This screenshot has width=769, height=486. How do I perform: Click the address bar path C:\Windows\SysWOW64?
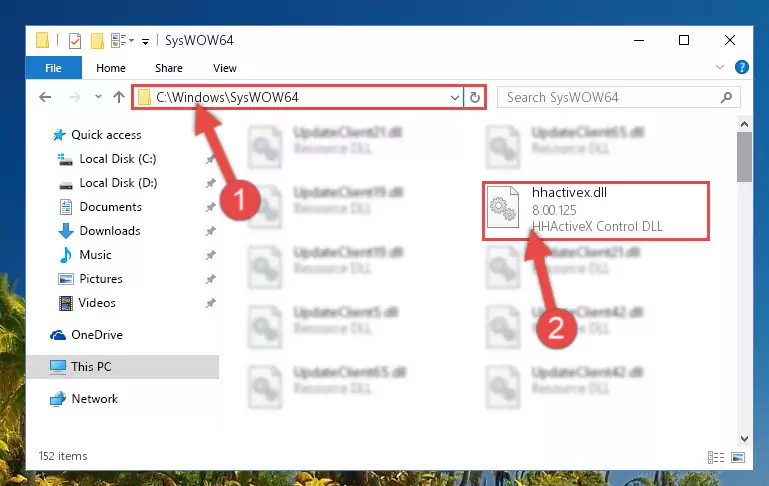coord(227,97)
